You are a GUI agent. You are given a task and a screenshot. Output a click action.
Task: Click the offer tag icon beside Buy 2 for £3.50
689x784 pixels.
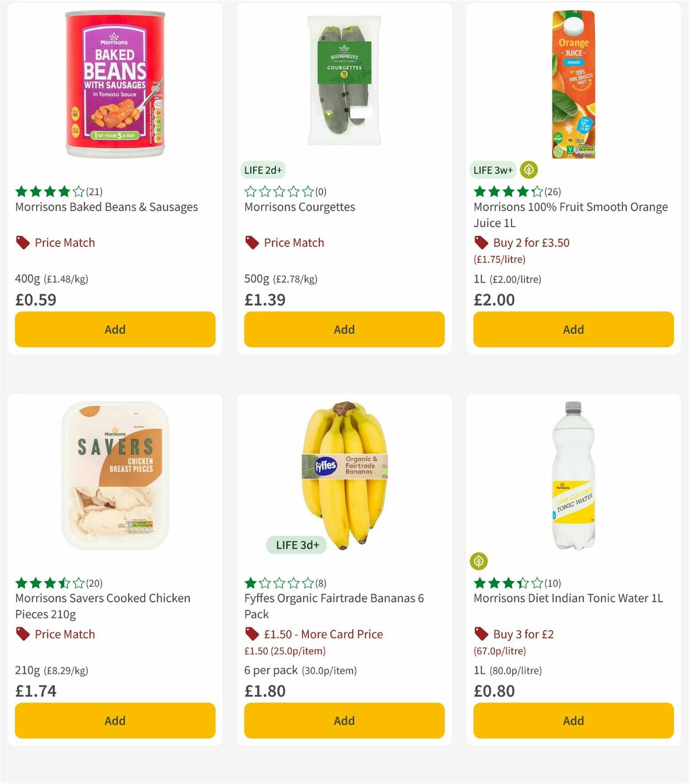[x=481, y=242]
